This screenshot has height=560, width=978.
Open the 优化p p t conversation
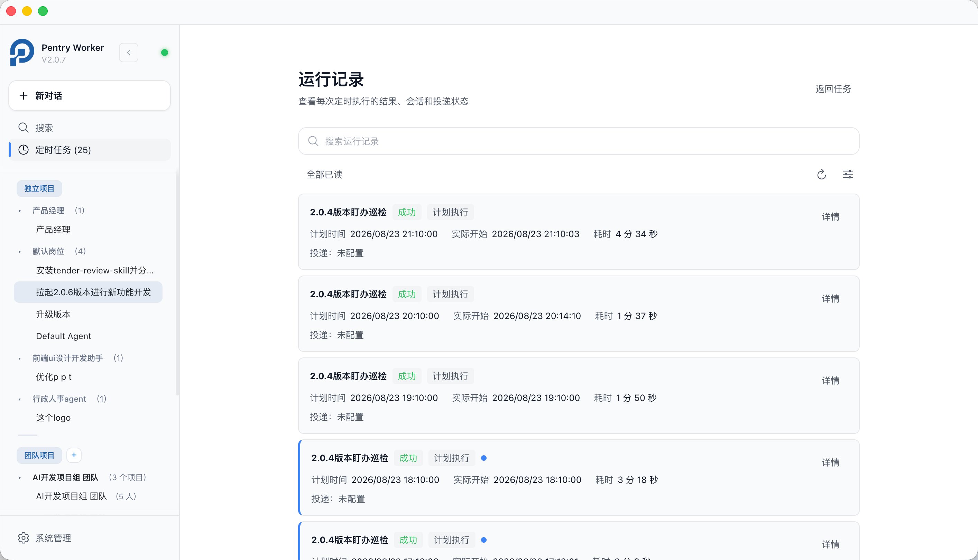[x=88, y=377]
